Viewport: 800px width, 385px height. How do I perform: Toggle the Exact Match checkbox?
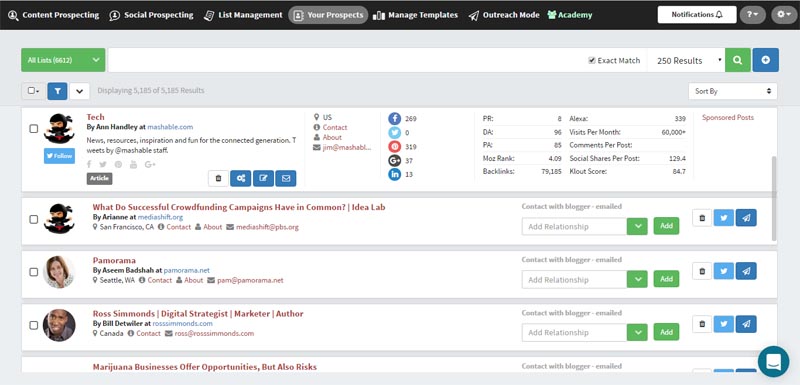[592, 60]
